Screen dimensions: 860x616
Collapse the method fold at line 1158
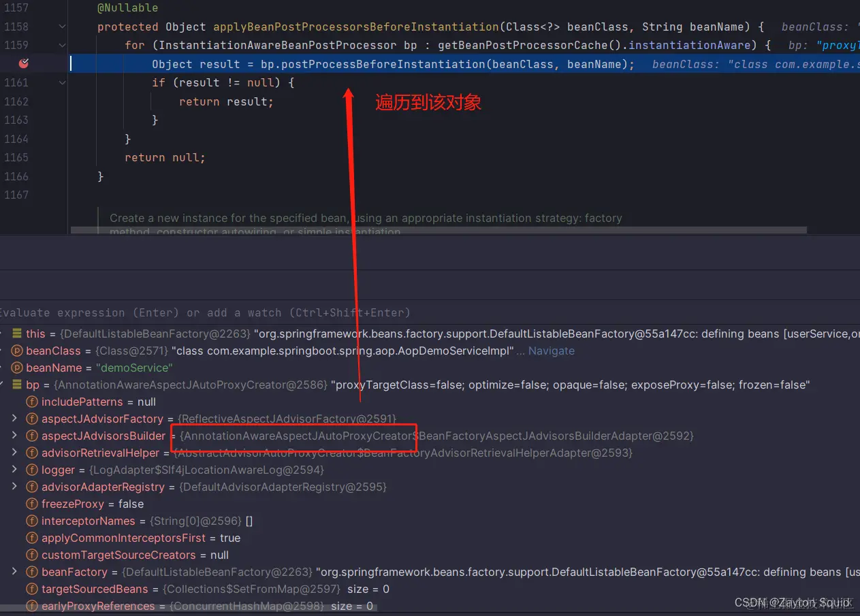coord(63,27)
